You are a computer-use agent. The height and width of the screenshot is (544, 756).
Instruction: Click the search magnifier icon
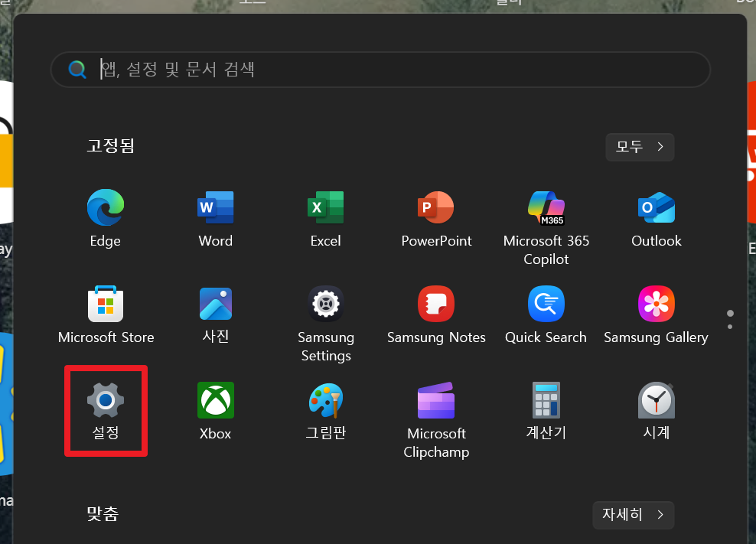click(77, 70)
